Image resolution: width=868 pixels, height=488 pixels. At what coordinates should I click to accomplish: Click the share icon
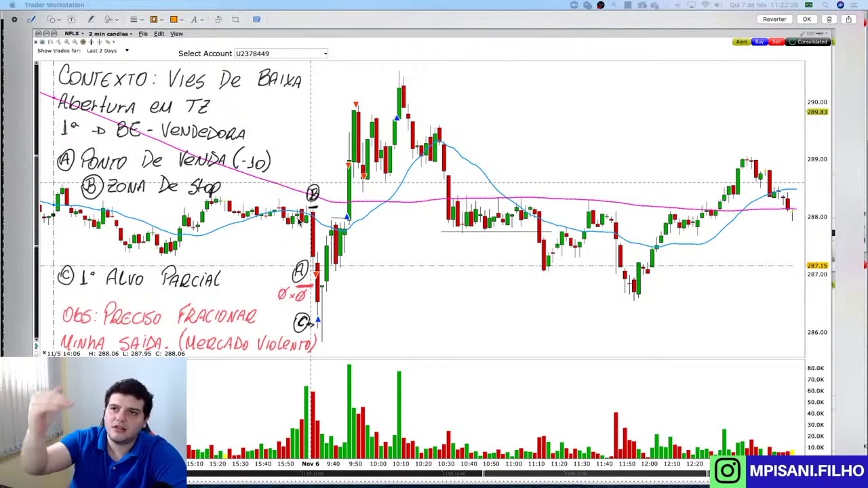click(x=849, y=20)
